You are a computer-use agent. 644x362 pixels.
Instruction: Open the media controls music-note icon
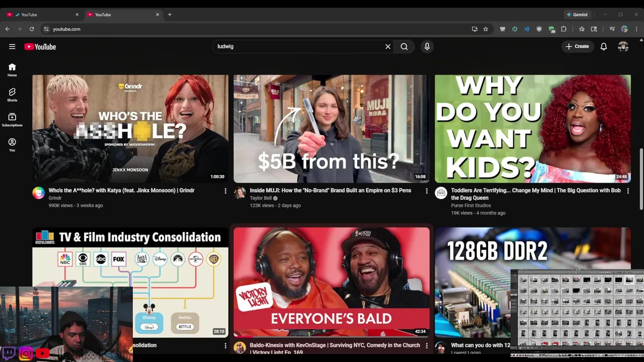612,29
